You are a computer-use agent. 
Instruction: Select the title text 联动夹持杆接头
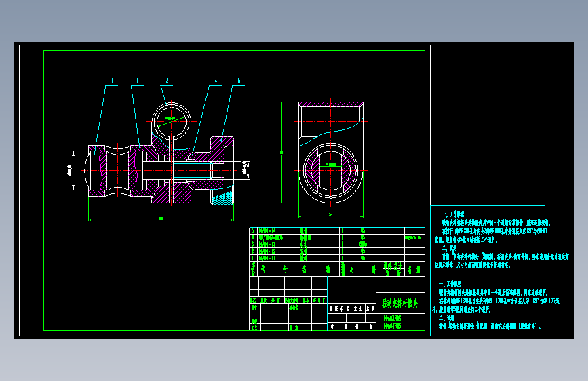[x=399, y=303]
